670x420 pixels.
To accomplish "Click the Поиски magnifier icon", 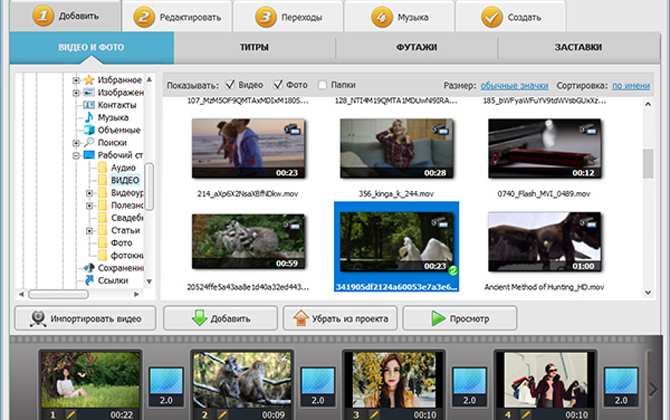I will click(89, 143).
